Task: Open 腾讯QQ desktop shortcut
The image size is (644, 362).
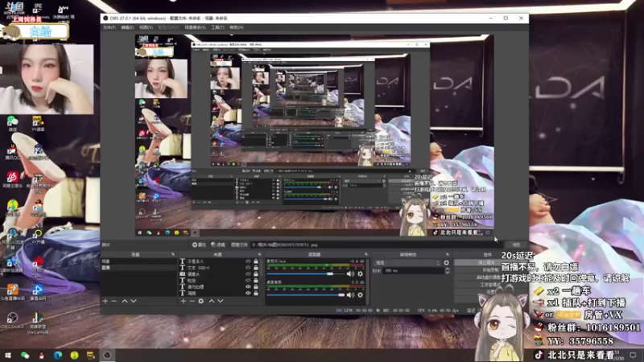Action: pos(12,152)
